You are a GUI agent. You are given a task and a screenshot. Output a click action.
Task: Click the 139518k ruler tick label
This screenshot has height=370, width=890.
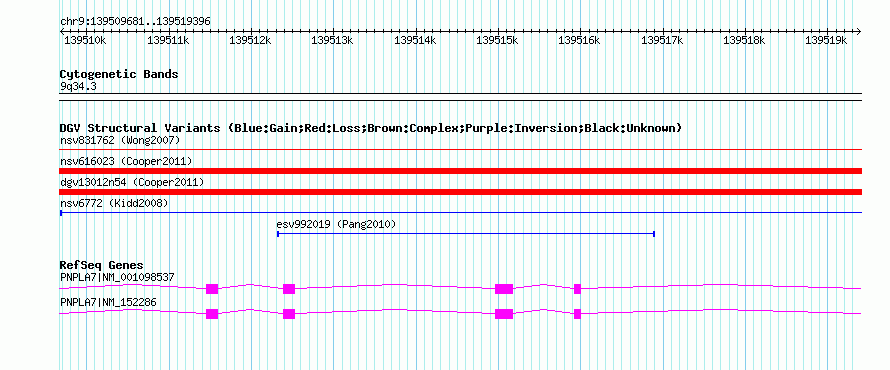tap(743, 40)
